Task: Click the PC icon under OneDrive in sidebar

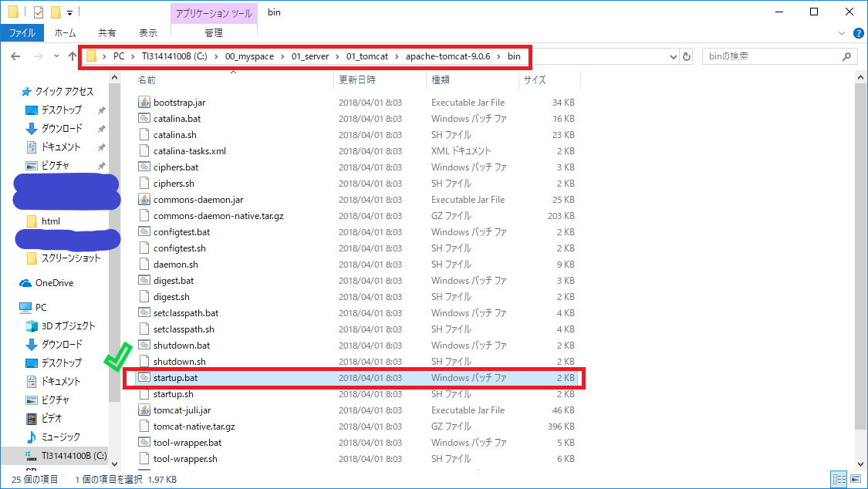Action: click(25, 308)
